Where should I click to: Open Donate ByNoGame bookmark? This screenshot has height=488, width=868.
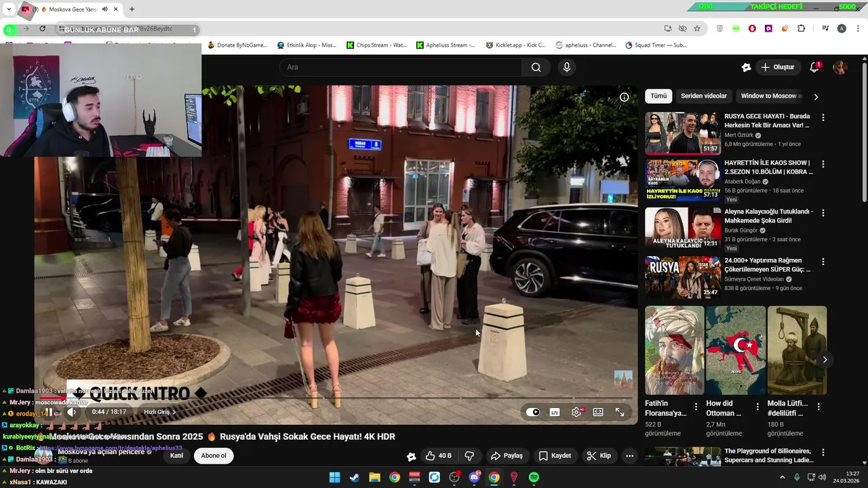[237, 45]
